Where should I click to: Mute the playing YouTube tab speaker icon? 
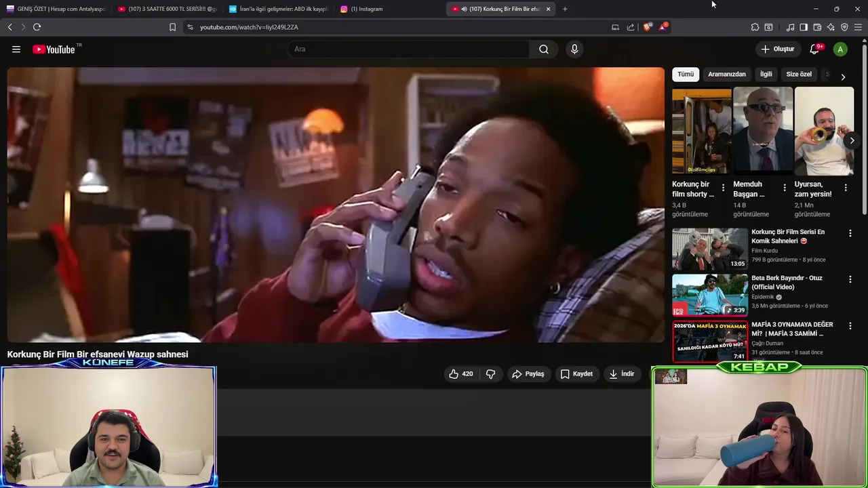click(464, 9)
